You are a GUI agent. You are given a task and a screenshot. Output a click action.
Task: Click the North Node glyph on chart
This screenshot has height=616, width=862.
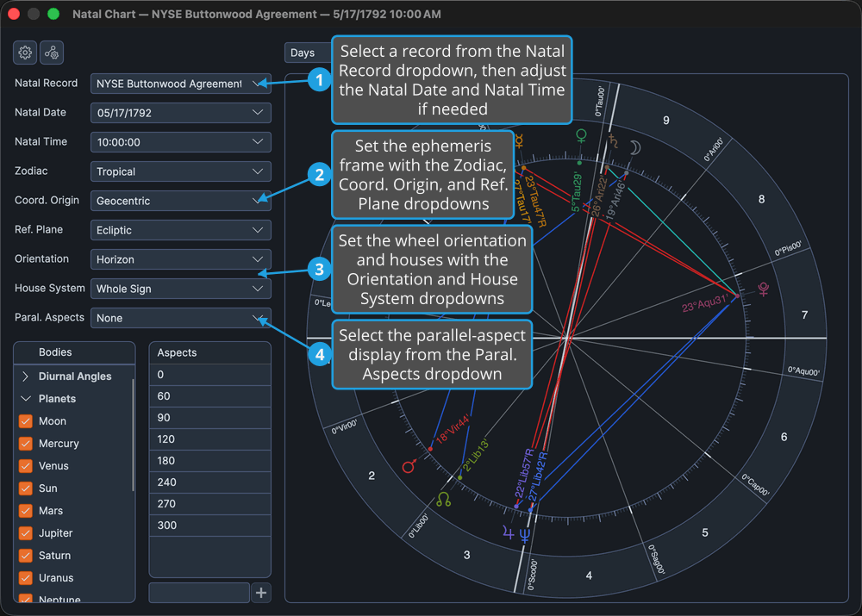tap(443, 500)
